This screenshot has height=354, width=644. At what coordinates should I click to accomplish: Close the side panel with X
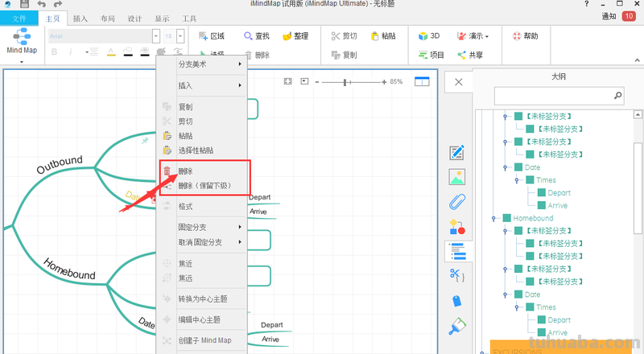coord(458,82)
